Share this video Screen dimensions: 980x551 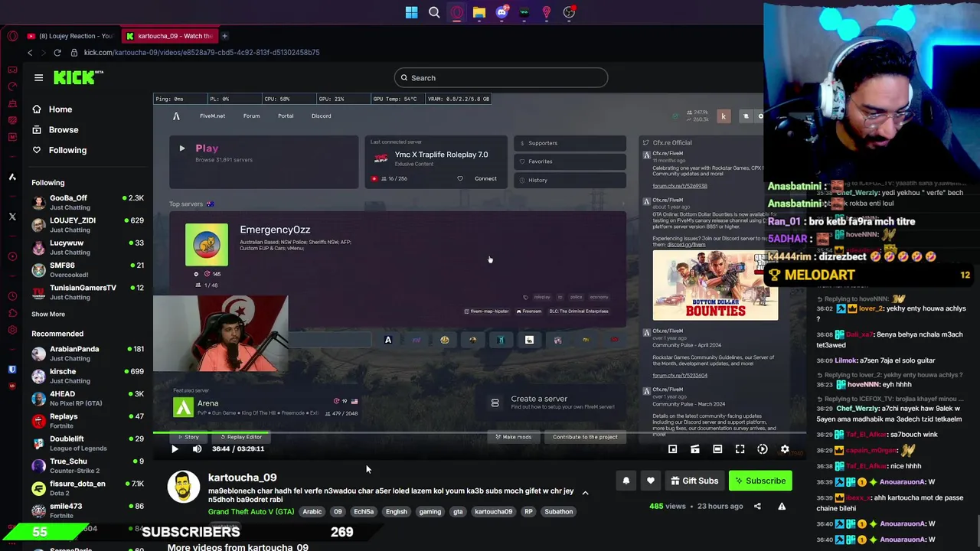click(757, 506)
